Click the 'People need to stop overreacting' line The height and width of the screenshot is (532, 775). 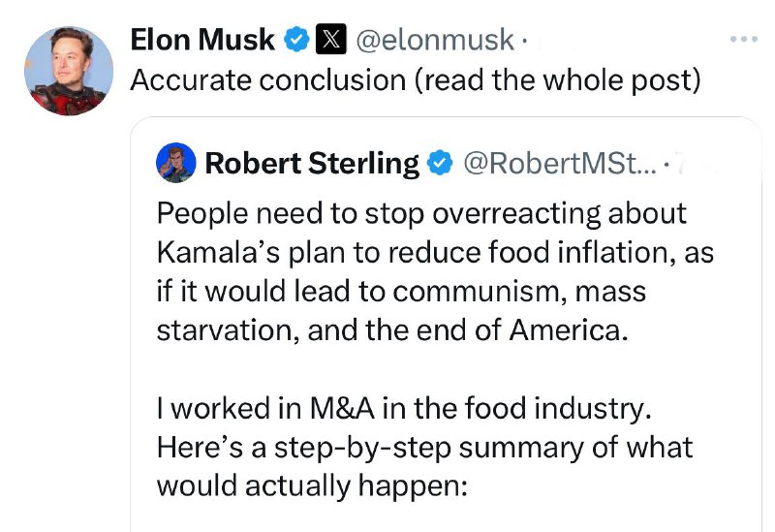point(421,214)
